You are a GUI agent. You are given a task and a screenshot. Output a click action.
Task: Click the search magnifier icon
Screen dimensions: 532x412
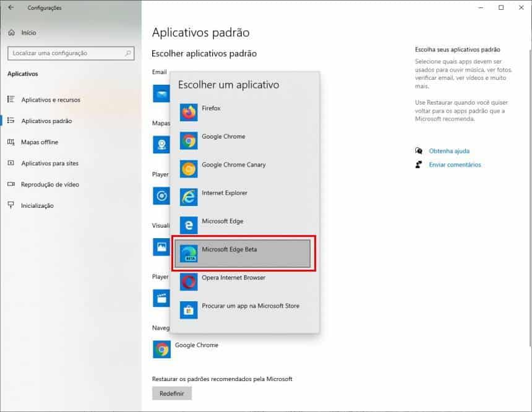pyautogui.click(x=128, y=53)
